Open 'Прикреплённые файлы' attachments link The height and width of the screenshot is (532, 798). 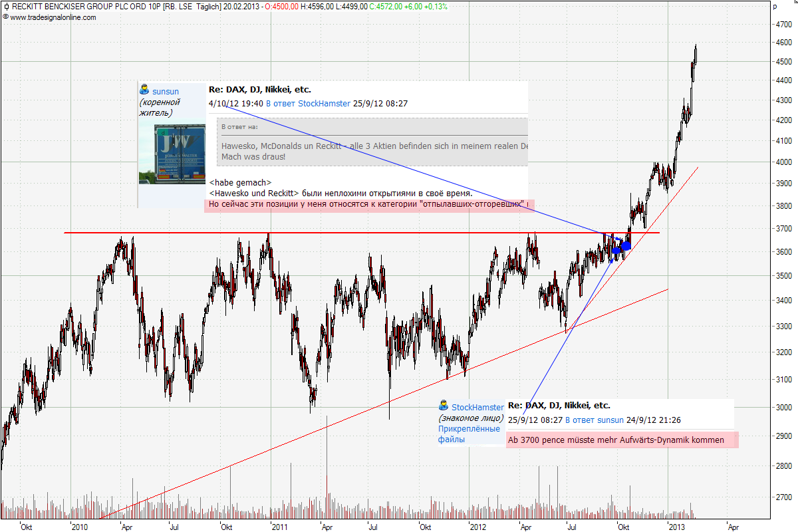pyautogui.click(x=469, y=434)
